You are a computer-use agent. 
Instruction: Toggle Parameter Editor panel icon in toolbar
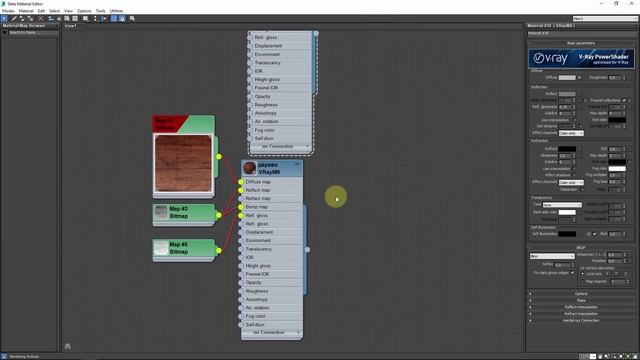point(122,18)
